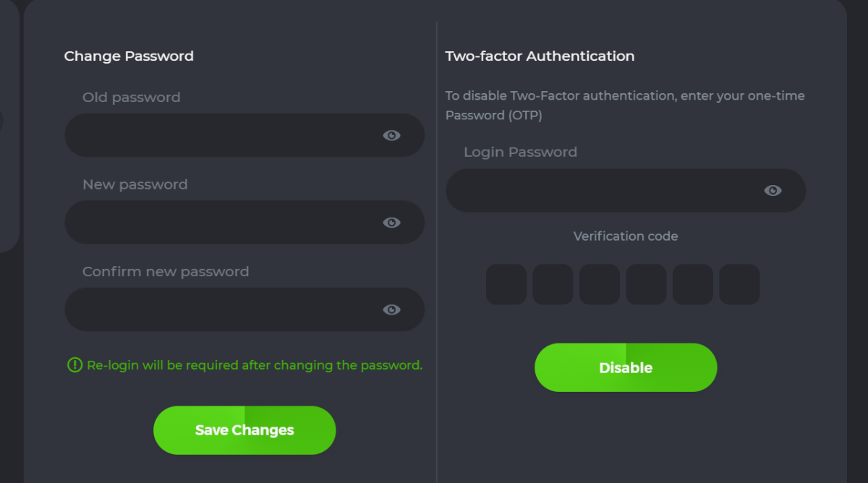Click the first verification code box
Viewport: 868px width, 483px height.
point(506,284)
